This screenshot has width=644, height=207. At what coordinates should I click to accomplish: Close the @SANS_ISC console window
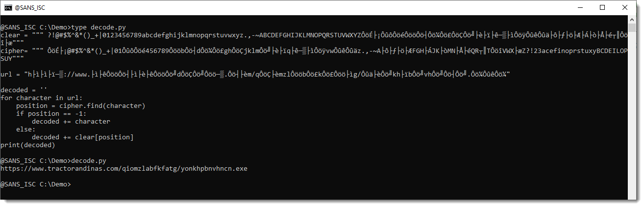click(624, 7)
